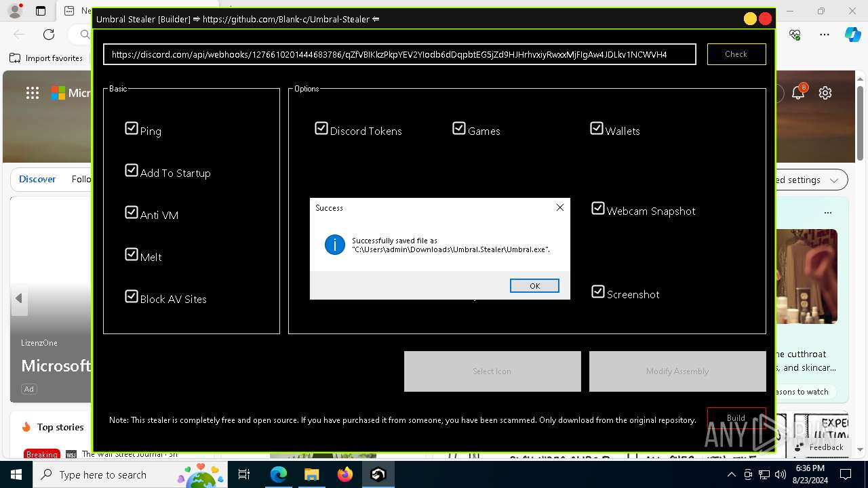The width and height of the screenshot is (868, 488).
Task: Click the network icon in system tray
Action: click(x=764, y=474)
